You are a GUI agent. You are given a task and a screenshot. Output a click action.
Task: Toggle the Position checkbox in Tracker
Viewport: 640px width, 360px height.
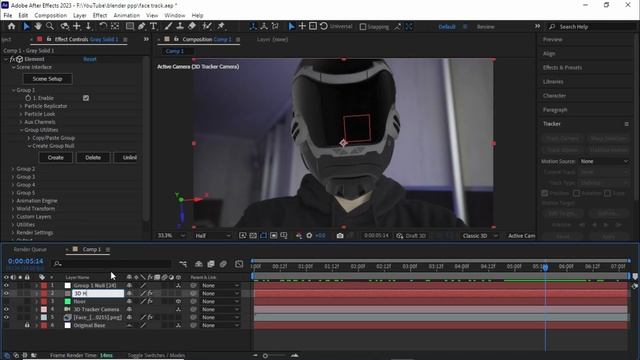tap(544, 193)
